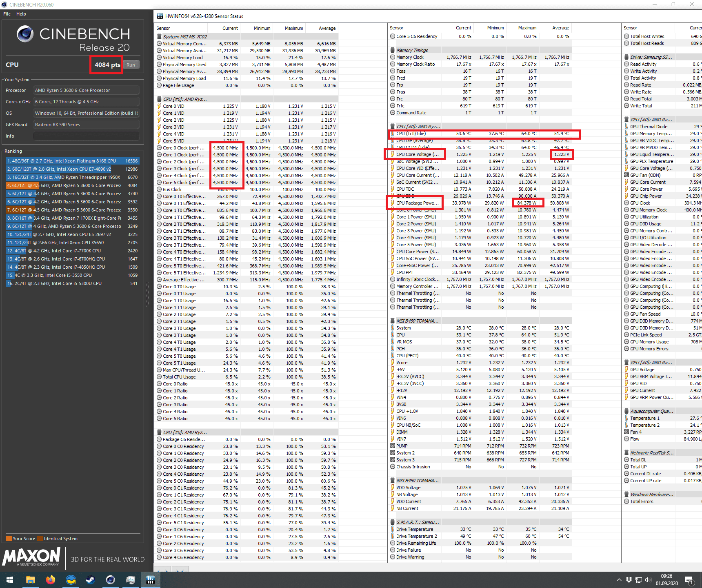This screenshot has height=588, width=702.
Task: Select the Intel Xeon Platinum 8168 ranking entry
Action: pyautogui.click(x=72, y=161)
